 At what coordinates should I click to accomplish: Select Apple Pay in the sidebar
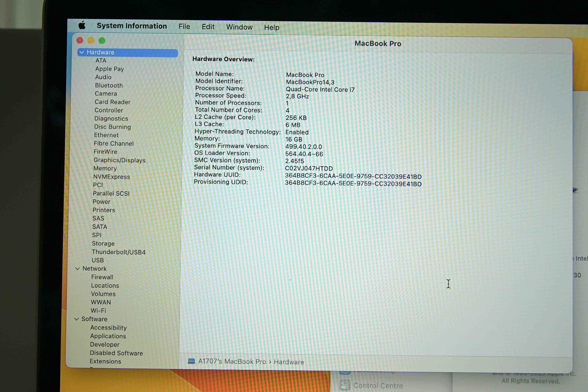tap(109, 69)
